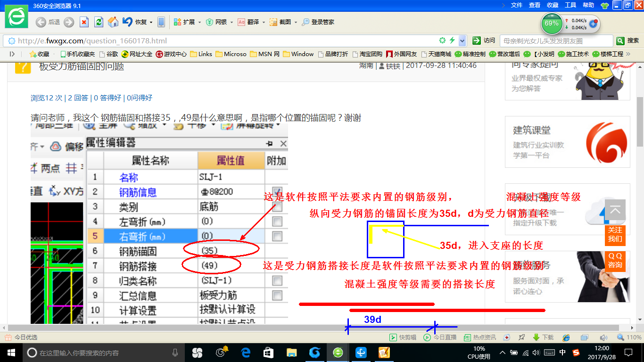This screenshot has height=362, width=644.
Task: Open 热点资讯 news icon
Action: (x=480, y=337)
